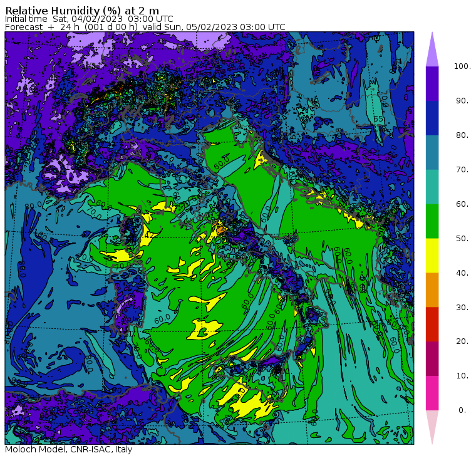Viewport: 476px width, 458px height.
Task: Click the dark blue 80-90 colorbar segment
Action: [432, 118]
